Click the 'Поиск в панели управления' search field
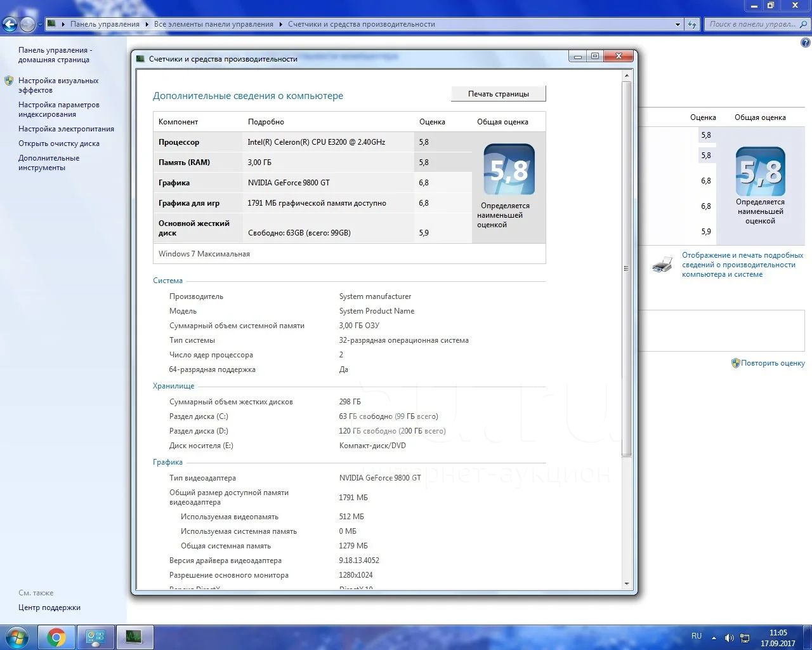Image resolution: width=812 pixels, height=650 pixels. click(x=752, y=24)
